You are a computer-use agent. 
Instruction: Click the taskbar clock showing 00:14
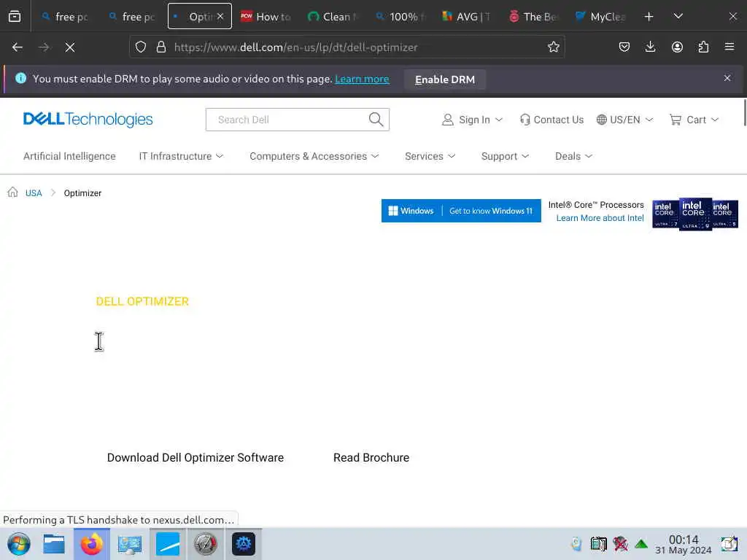(684, 544)
